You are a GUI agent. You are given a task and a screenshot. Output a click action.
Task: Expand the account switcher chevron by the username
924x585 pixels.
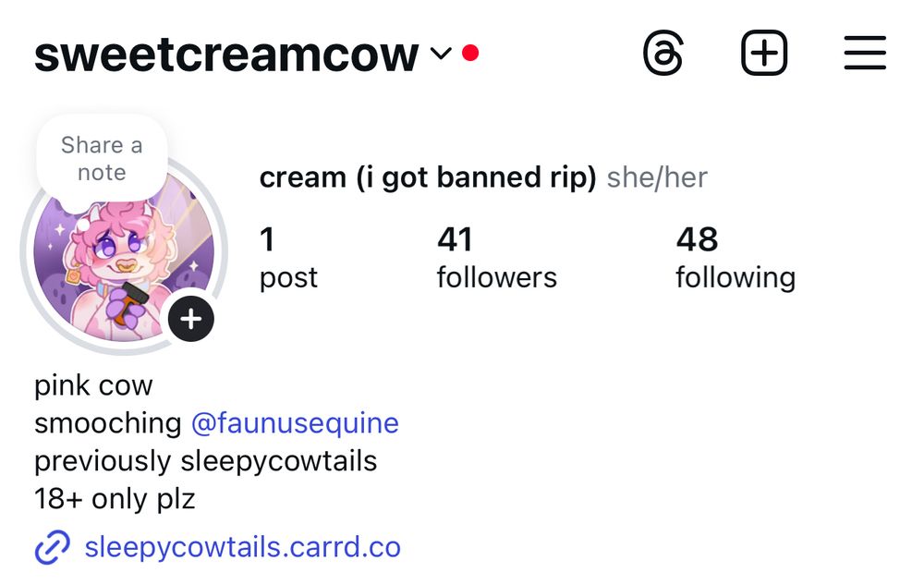[x=441, y=54]
